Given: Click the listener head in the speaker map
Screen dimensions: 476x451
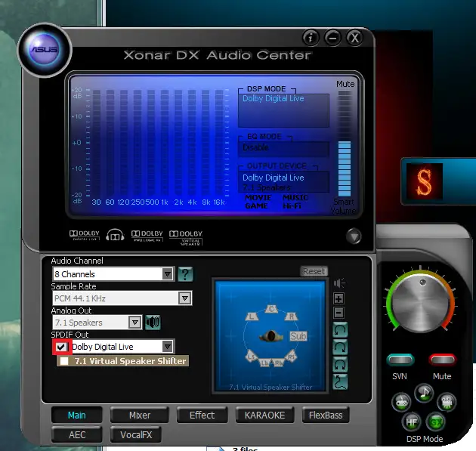Looking at the screenshot, I should point(271,336).
